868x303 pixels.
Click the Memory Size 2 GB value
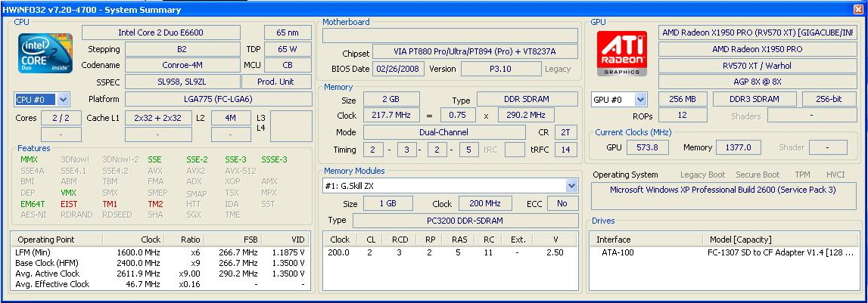click(391, 100)
